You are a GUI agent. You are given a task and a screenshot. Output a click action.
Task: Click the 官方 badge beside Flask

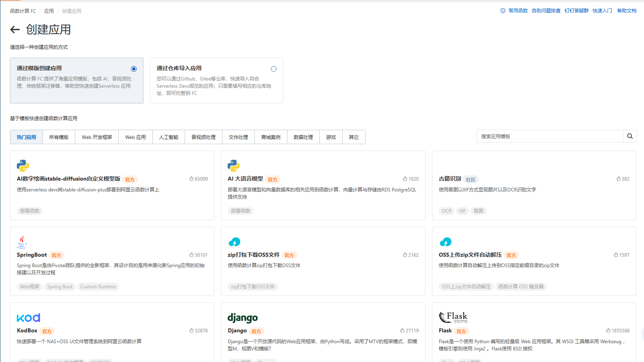[x=462, y=331]
